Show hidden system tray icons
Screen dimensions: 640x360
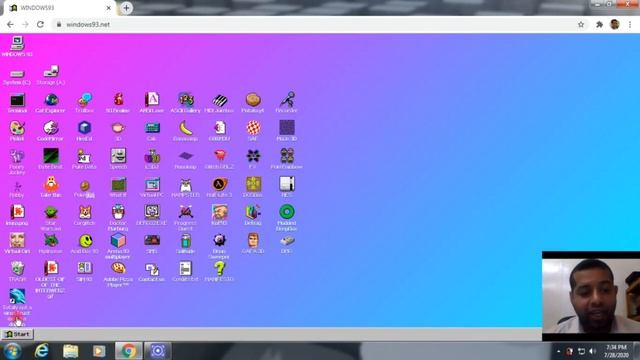558,351
